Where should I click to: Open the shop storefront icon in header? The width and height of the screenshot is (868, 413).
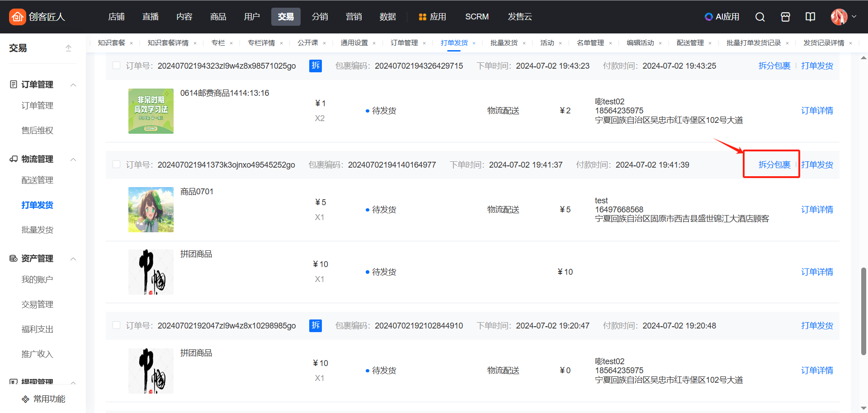coord(785,17)
